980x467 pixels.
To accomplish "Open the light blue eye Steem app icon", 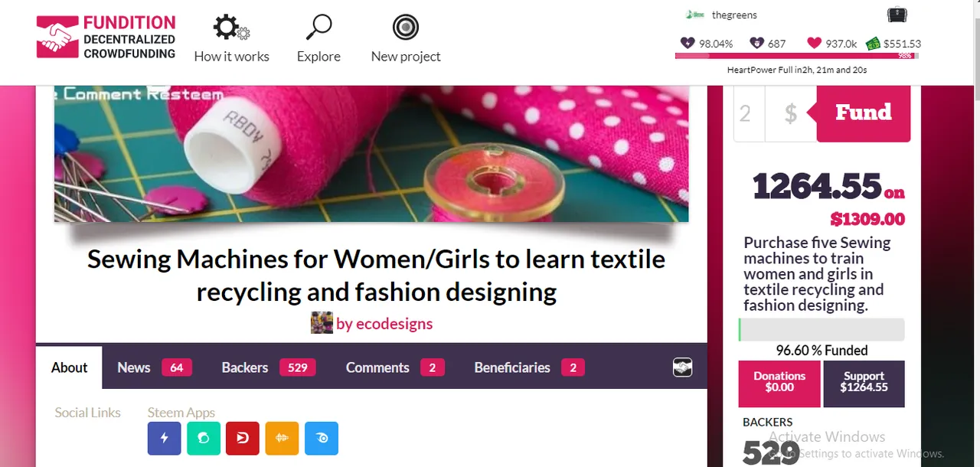I will 322,439.
